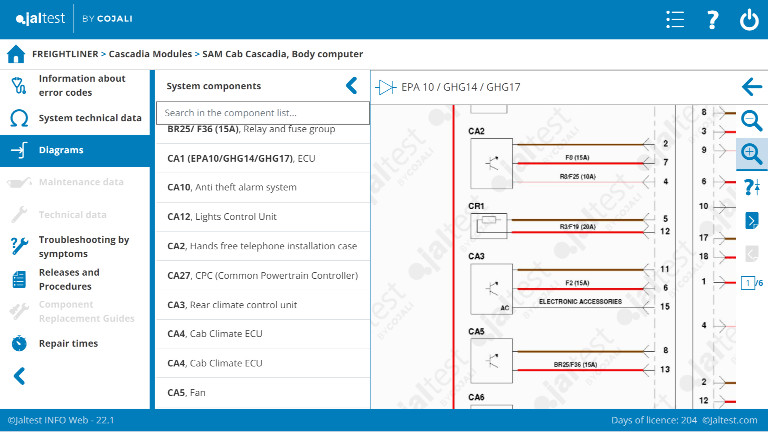
Task: Collapse the left sidebar menu
Action: coord(19,376)
